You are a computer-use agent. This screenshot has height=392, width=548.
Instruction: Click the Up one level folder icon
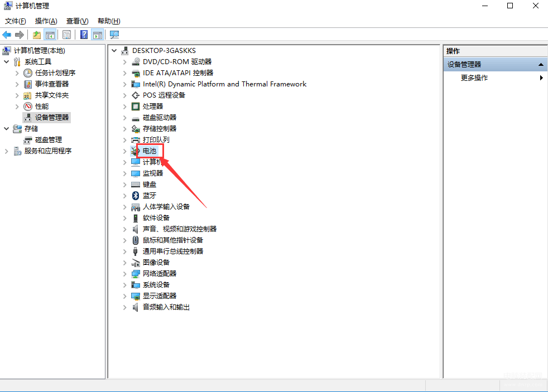click(37, 35)
